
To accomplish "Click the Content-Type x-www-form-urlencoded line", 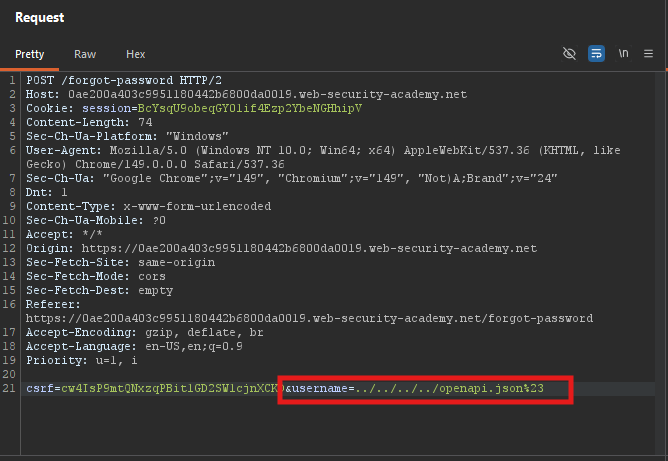I will coord(149,206).
